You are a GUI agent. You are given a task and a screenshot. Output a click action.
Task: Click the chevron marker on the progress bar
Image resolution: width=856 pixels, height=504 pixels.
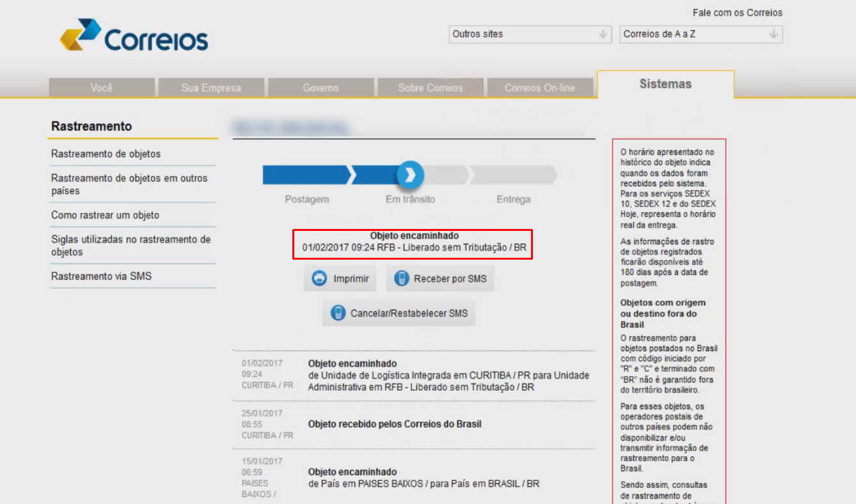point(410,175)
